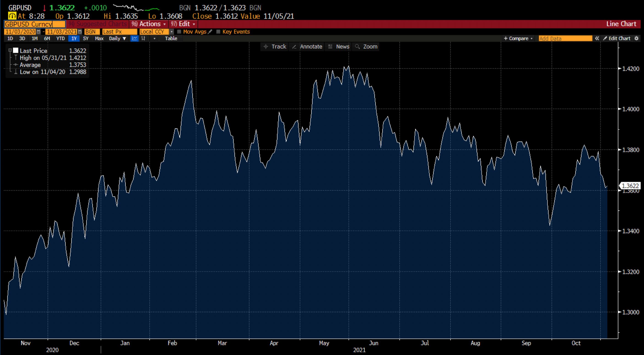
Task: Select the Max time range
Action: tap(99, 38)
